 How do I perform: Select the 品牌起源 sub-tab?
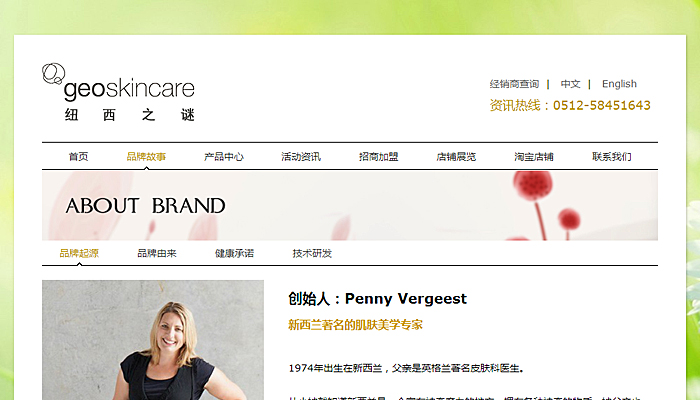tap(79, 254)
